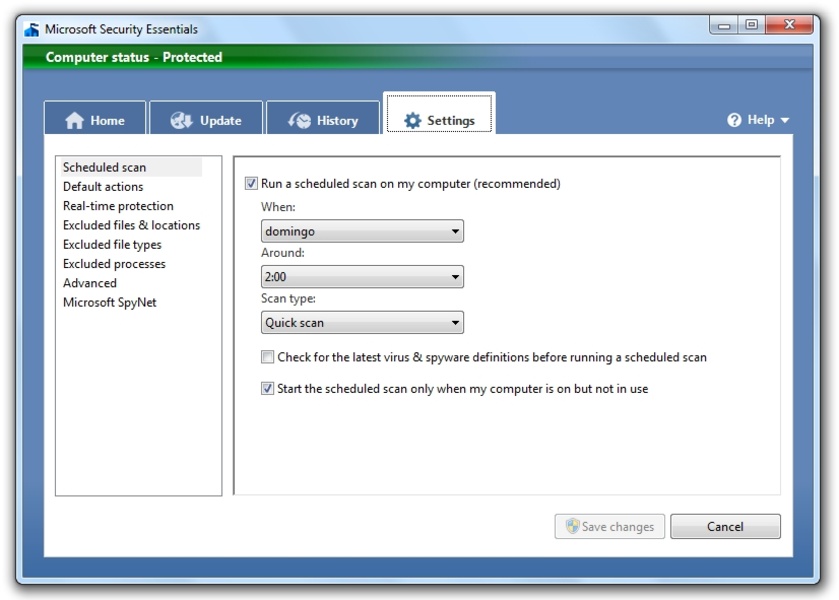Image resolution: width=839 pixels, height=600 pixels.
Task: Click the globe icon on Update tab
Action: pyautogui.click(x=181, y=120)
